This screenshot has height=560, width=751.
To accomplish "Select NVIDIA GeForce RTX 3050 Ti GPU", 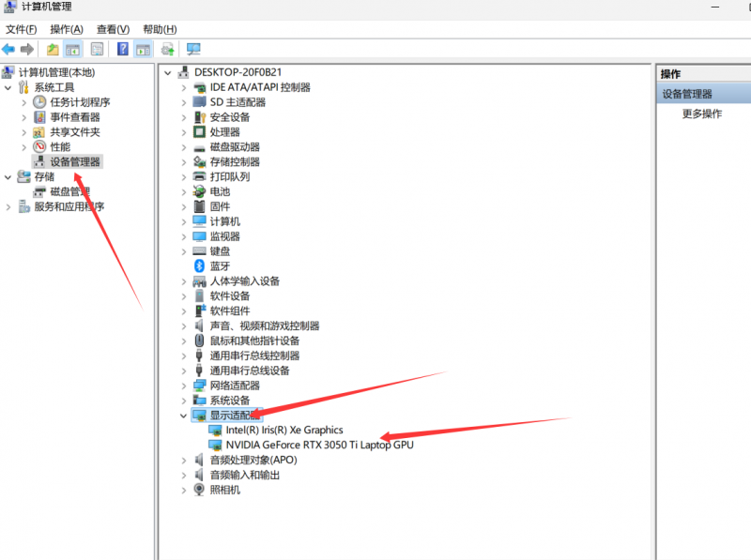I will coord(319,445).
